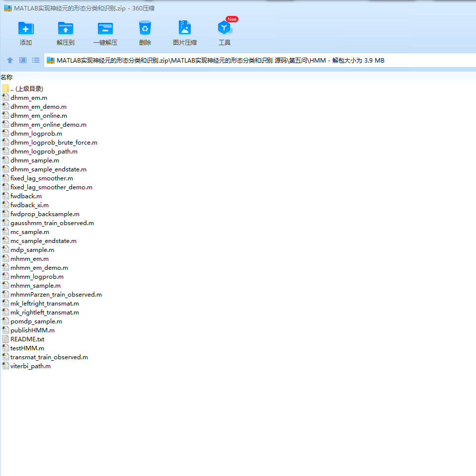Click the archive path address field

click(260, 60)
